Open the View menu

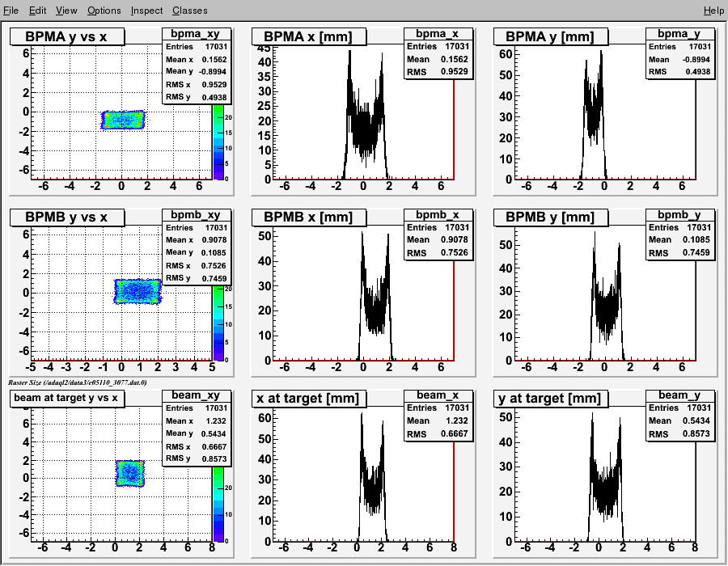tap(66, 11)
